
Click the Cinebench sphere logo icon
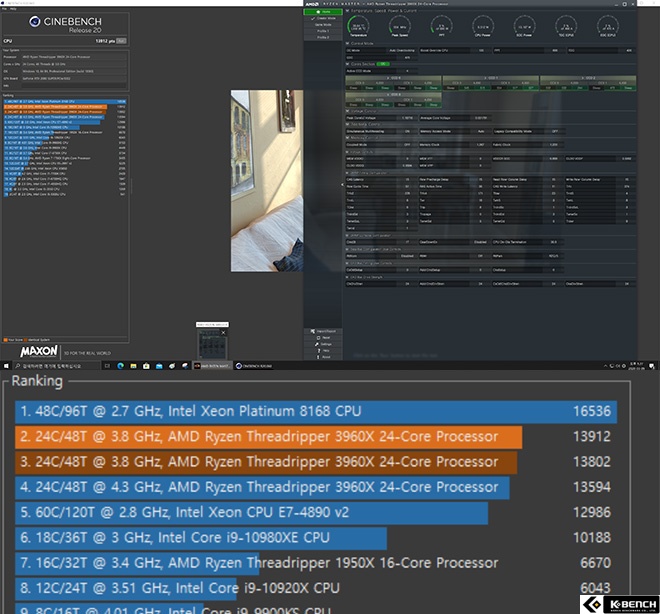pos(35,21)
